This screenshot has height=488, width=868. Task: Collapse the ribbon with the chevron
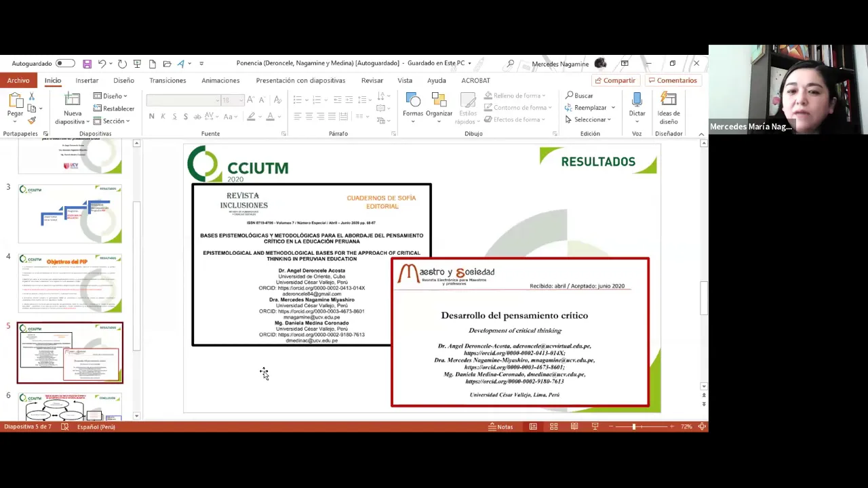702,134
